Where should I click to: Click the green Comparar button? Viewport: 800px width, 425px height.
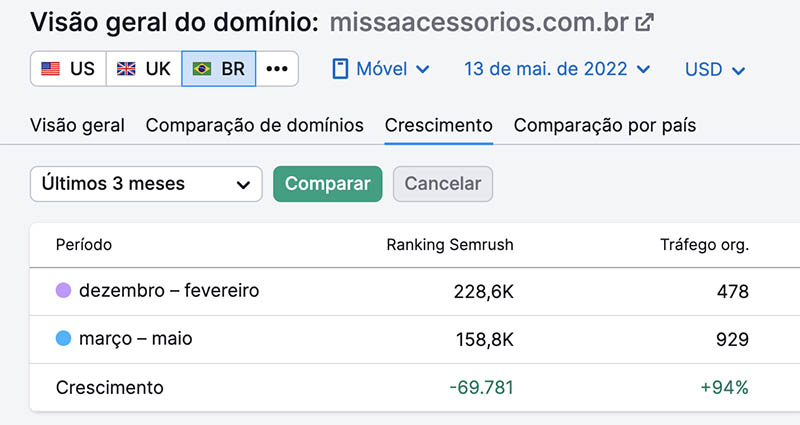click(328, 184)
